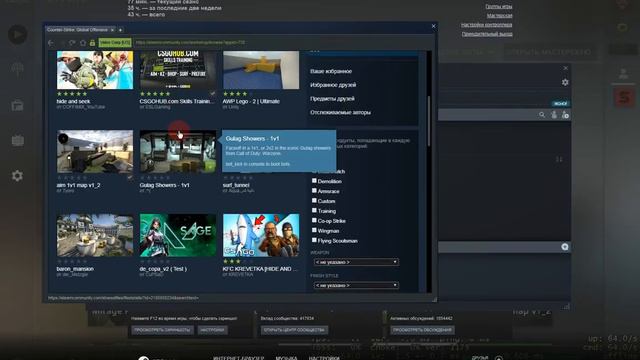Click the plus circle icon in friends panel

point(565,247)
